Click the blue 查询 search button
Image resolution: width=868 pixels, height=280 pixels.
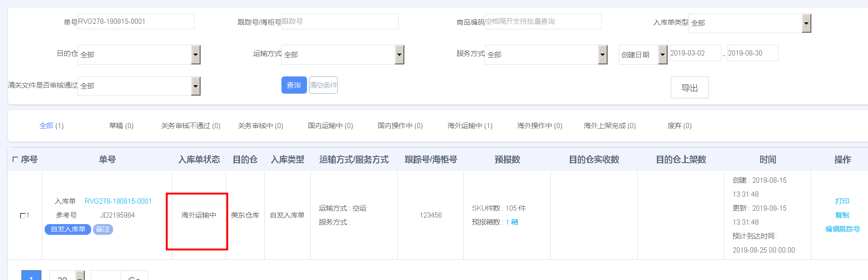click(x=294, y=85)
